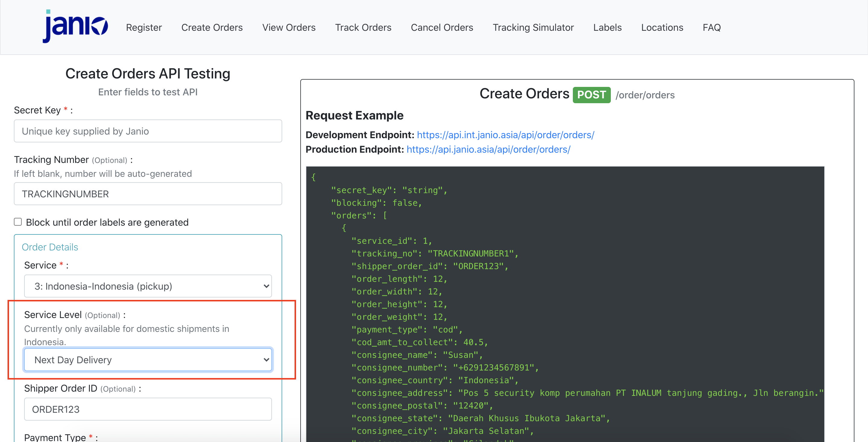Open the Tracking Simulator

533,27
